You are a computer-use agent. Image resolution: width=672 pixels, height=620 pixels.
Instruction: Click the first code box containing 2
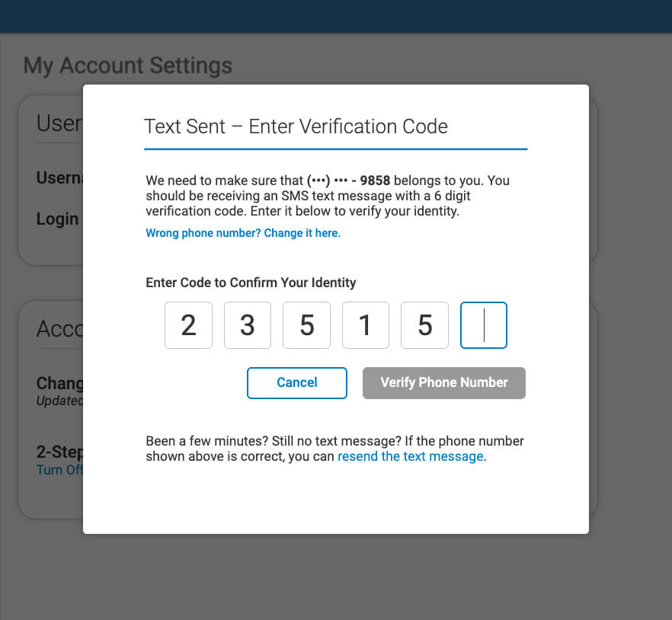click(188, 325)
